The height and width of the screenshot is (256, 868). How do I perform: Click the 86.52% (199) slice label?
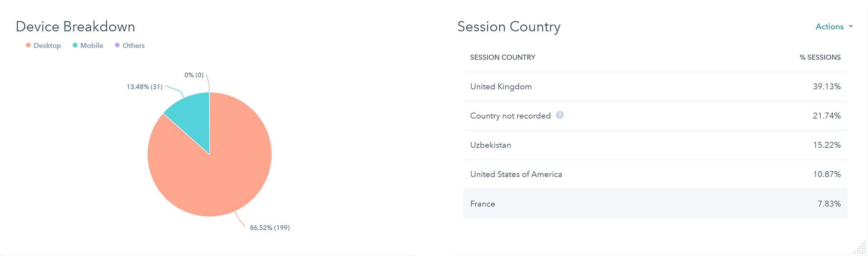(x=270, y=227)
